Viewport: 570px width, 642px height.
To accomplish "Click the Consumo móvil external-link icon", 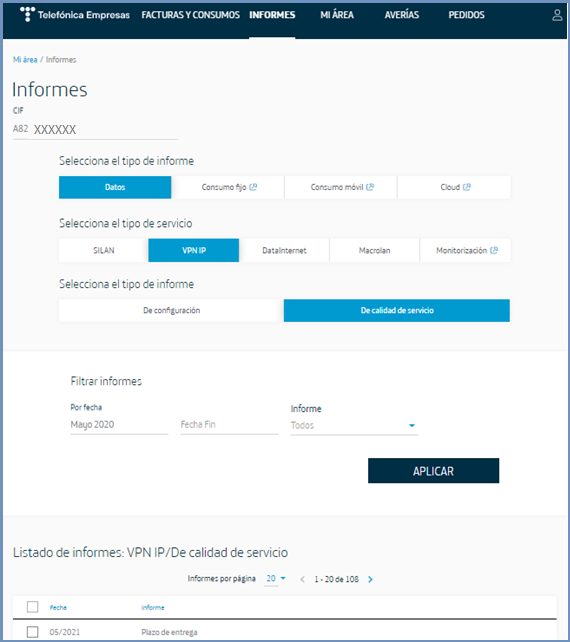I will 370,187.
